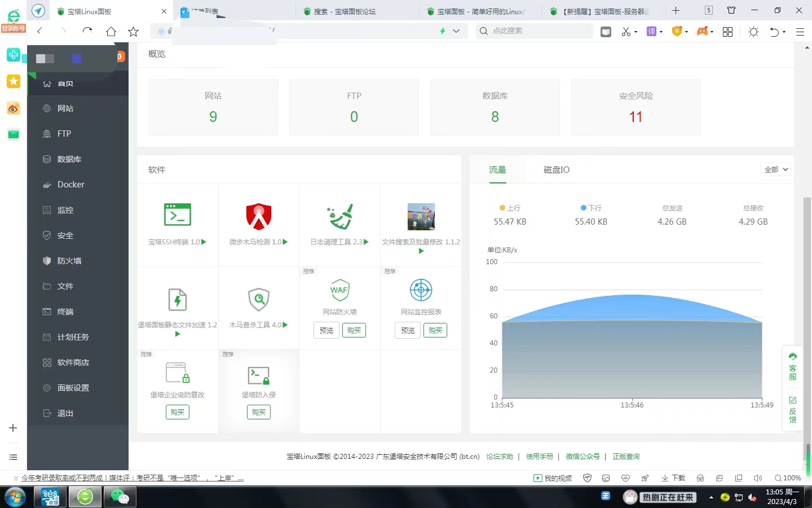Bookmark the page with the star icon
Image resolution: width=812 pixels, height=508 pixels.
[x=133, y=32]
